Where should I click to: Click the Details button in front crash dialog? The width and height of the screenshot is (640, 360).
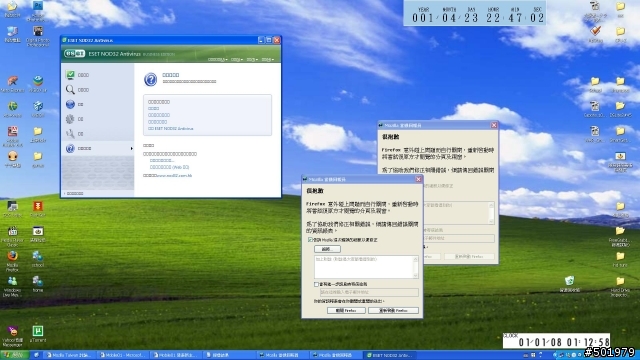pyautogui.click(x=327, y=249)
